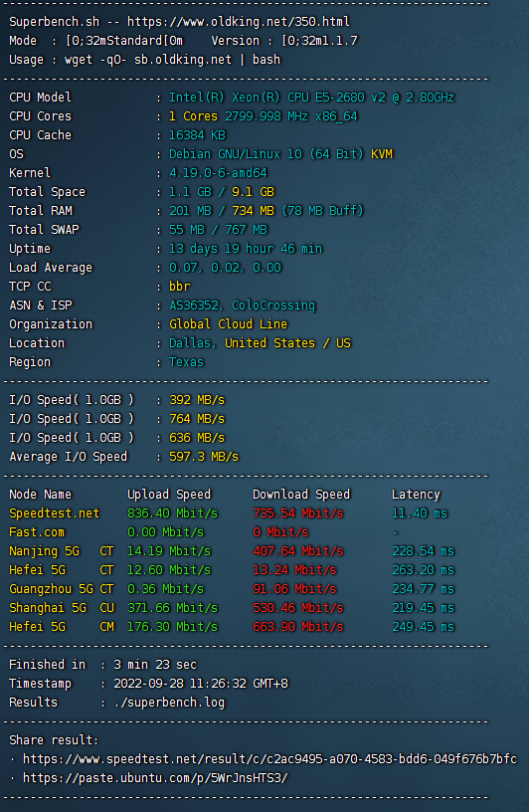The height and width of the screenshot is (812, 529).
Task: Click the Speedtest.net download speed 735.54 Mbit/s
Action: [298, 513]
